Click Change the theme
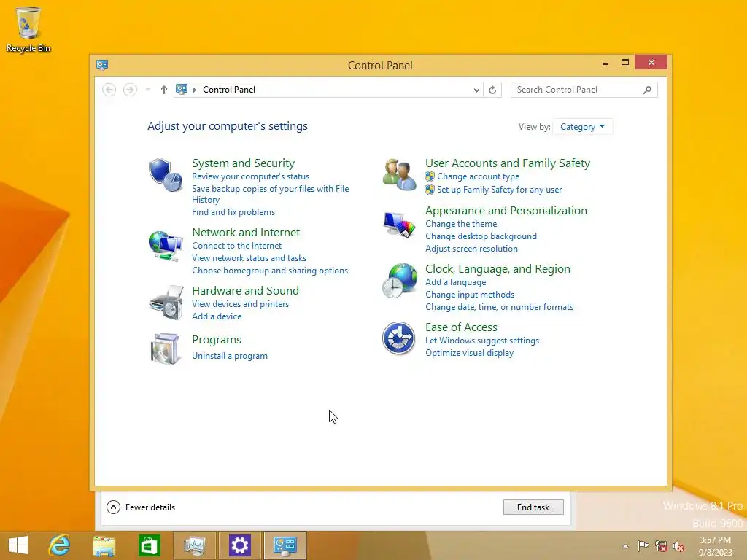The image size is (747, 560). point(461,224)
